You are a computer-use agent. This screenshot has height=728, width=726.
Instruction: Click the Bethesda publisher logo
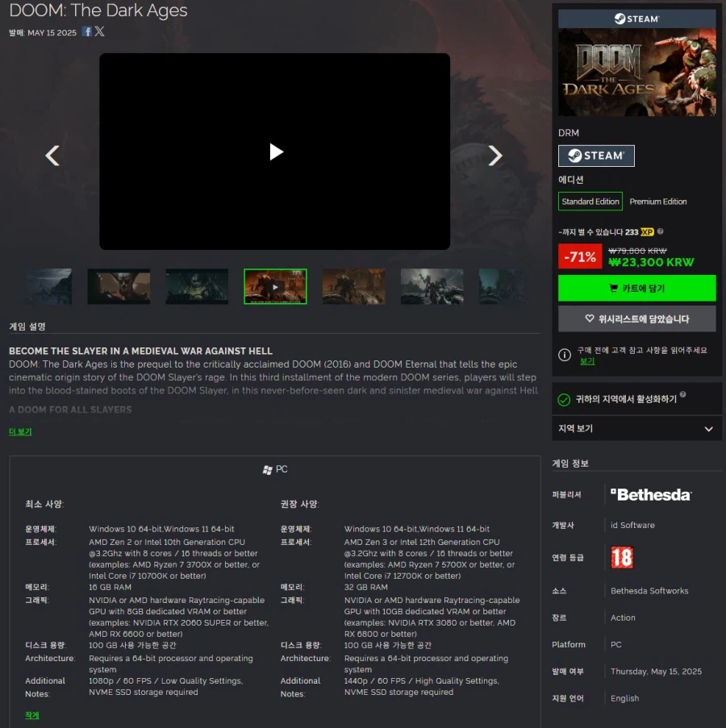tap(650, 494)
